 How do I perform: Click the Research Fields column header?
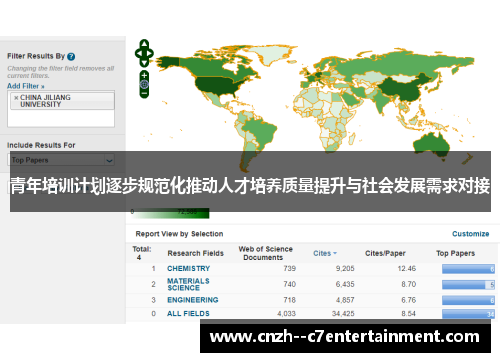(x=195, y=253)
